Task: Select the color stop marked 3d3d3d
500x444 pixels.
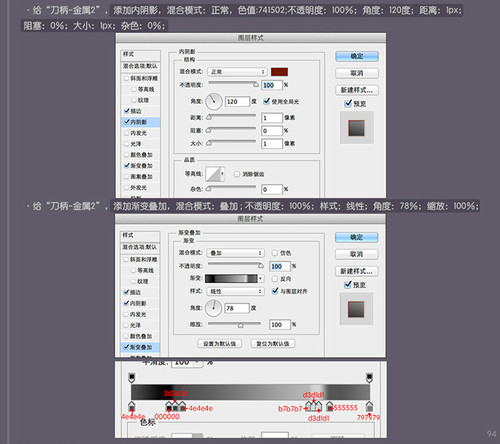Action: (x=175, y=406)
